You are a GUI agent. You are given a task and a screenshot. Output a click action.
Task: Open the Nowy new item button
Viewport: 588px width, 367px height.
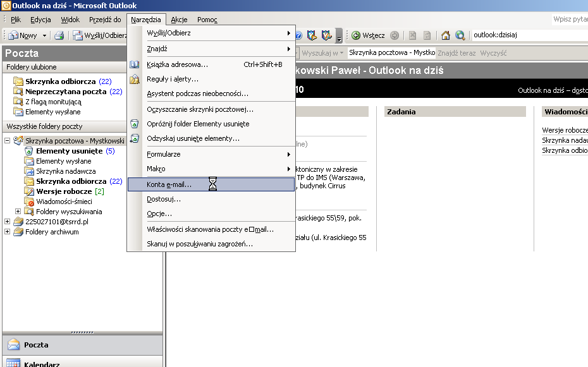pos(23,35)
